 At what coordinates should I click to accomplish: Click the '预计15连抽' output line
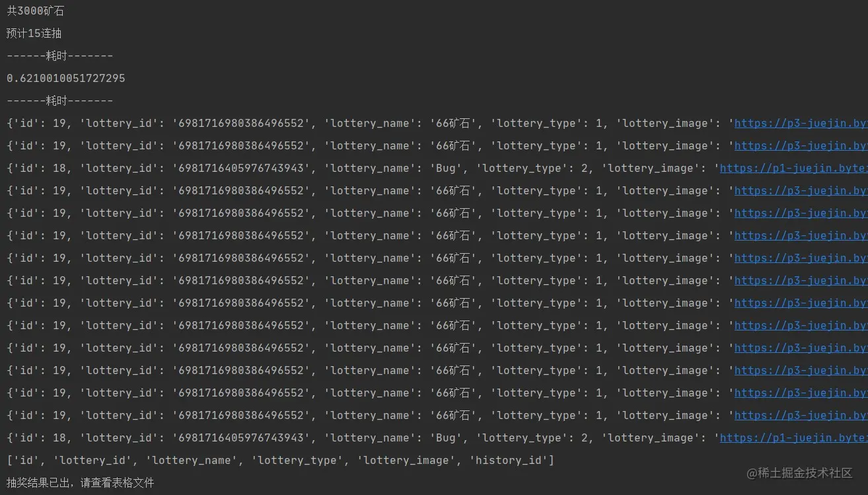click(x=34, y=33)
